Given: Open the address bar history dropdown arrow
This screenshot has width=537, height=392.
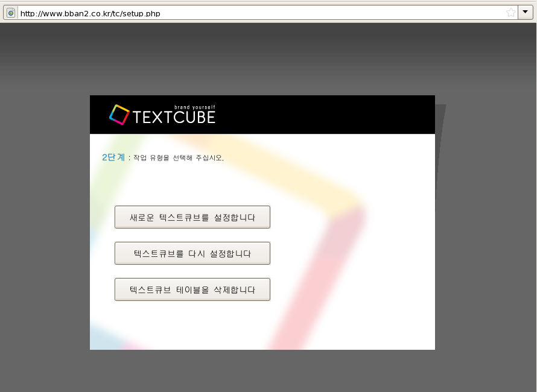Looking at the screenshot, I should (x=525, y=12).
